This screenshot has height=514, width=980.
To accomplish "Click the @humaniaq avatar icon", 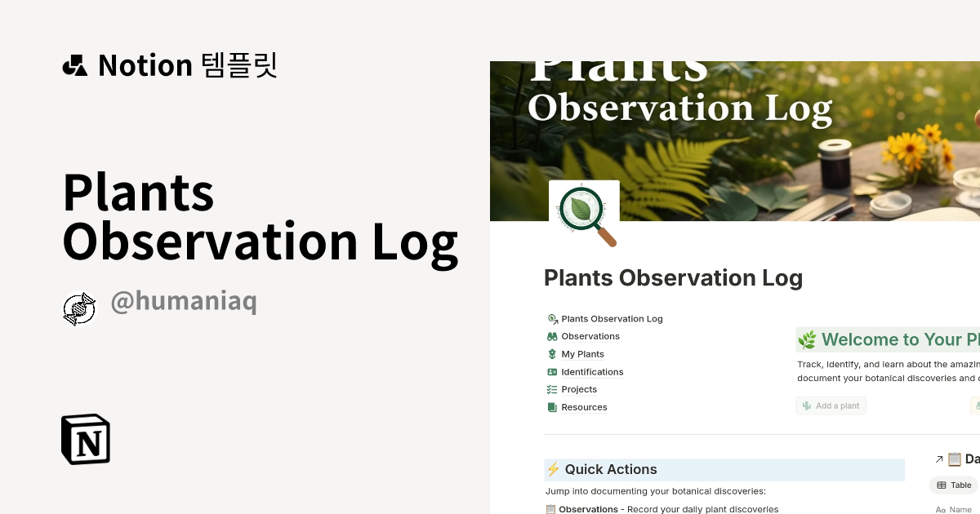I will tap(79, 308).
